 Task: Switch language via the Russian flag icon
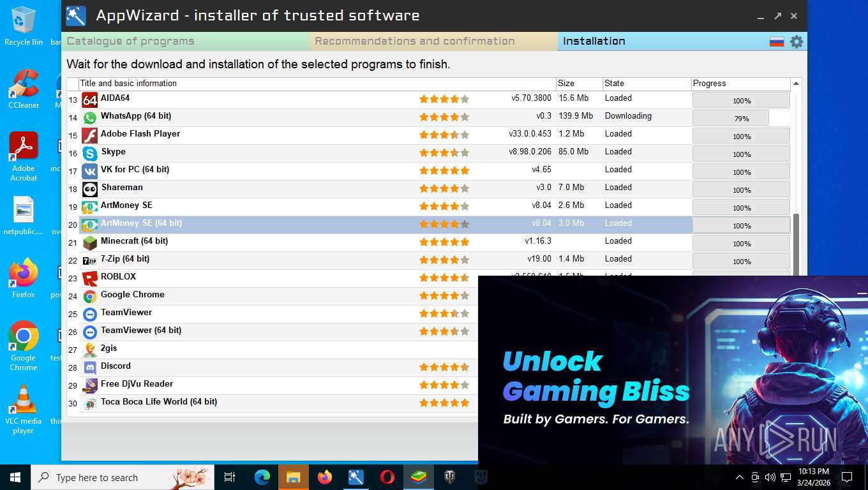pos(777,42)
